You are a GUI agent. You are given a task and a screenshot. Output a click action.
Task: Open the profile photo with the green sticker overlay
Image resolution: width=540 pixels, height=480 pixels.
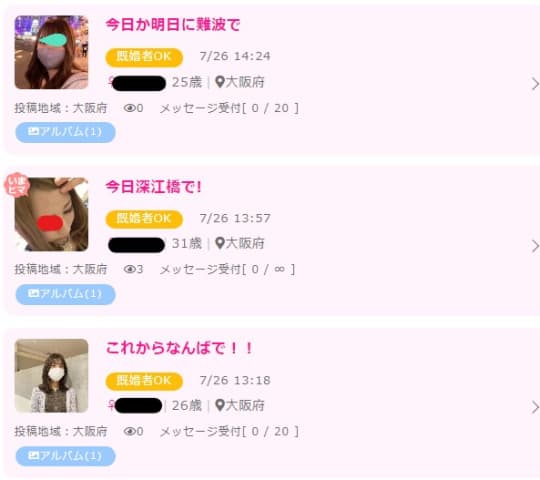(x=51, y=52)
